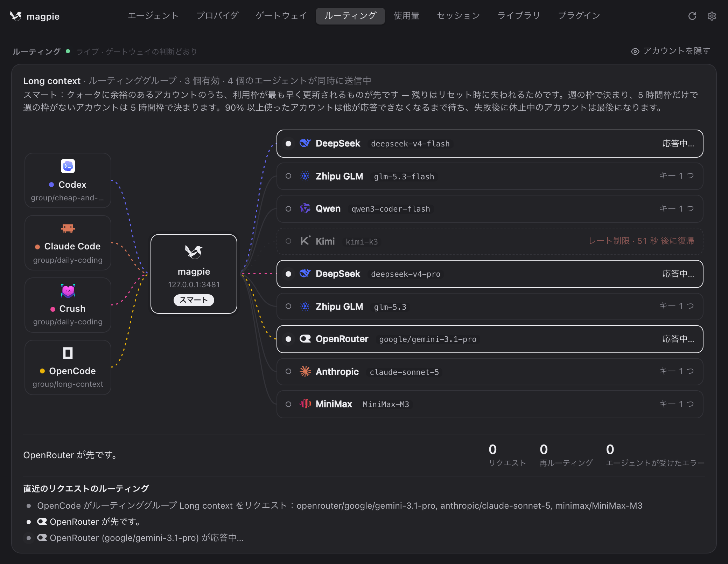
Task: Toggle アカウントを隠す visibility eye
Action: (x=635, y=51)
